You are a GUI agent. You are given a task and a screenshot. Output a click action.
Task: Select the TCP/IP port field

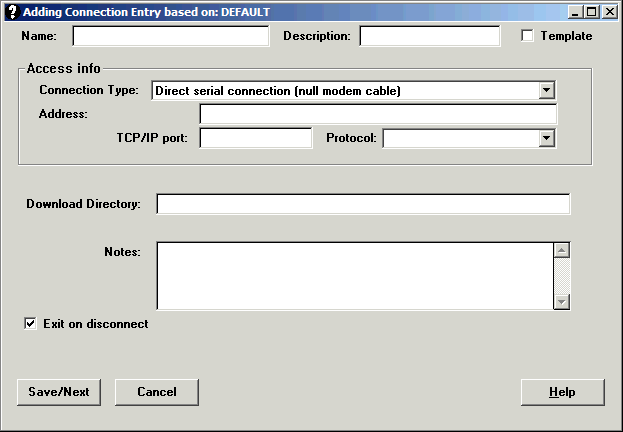pyautogui.click(x=255, y=138)
